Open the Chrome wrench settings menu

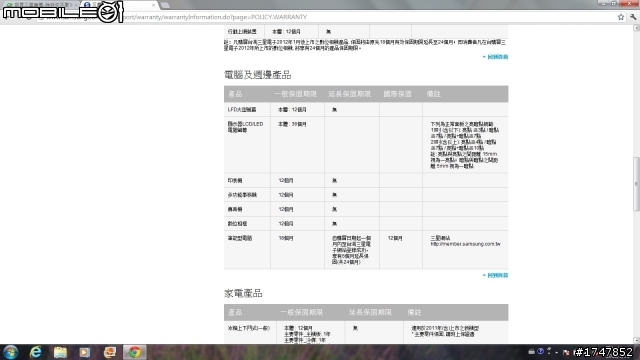coord(633,17)
